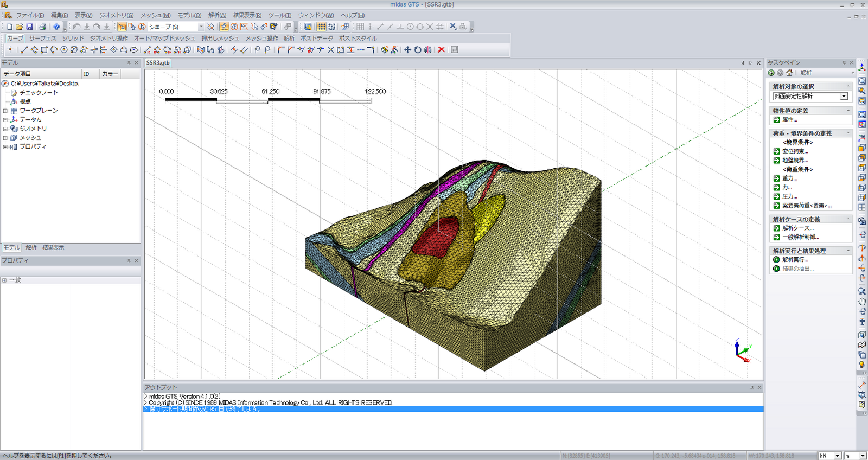868x460 pixels.
Task: Click the light bulb icon in view toolbar
Action: pyautogui.click(x=862, y=365)
